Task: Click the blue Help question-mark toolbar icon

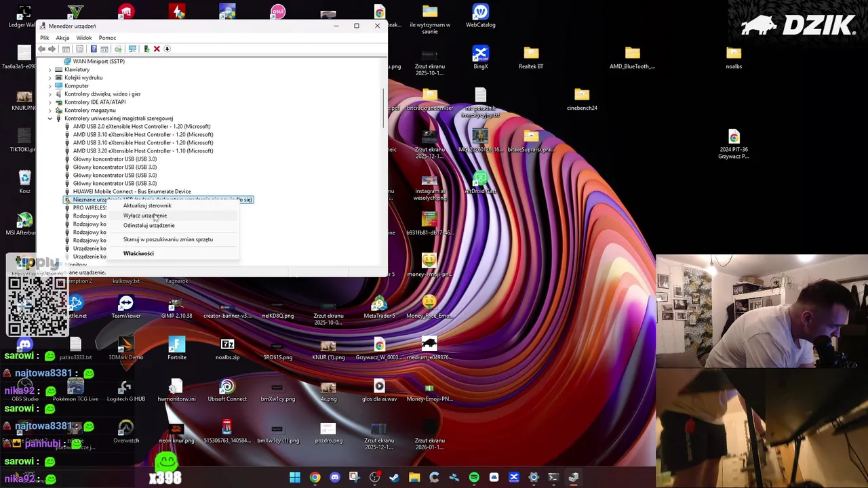Action: tap(94, 49)
